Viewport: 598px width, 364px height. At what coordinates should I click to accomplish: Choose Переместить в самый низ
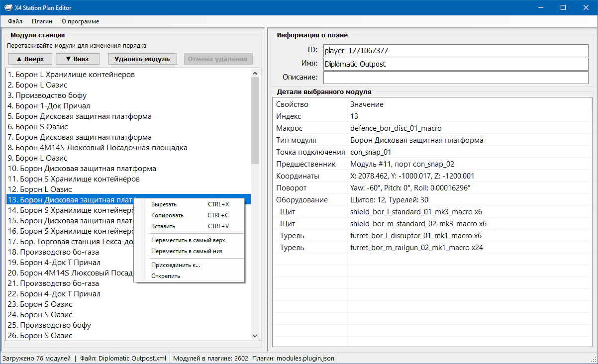(187, 251)
